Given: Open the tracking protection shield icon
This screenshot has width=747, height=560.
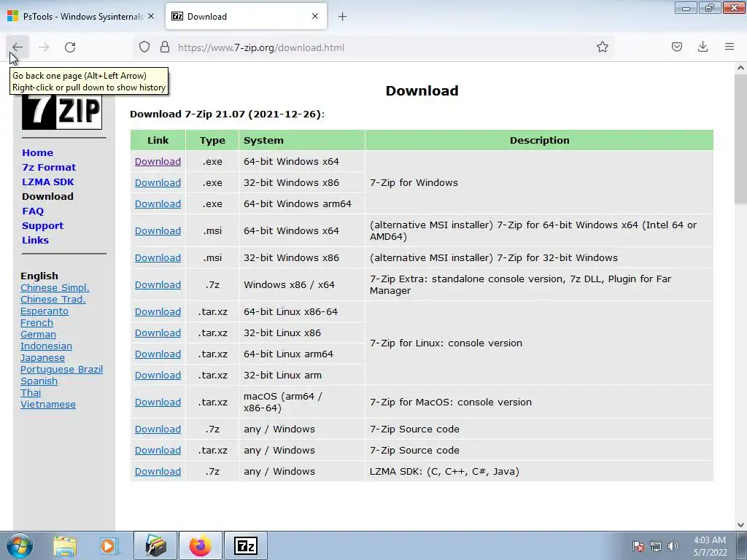Looking at the screenshot, I should (144, 47).
